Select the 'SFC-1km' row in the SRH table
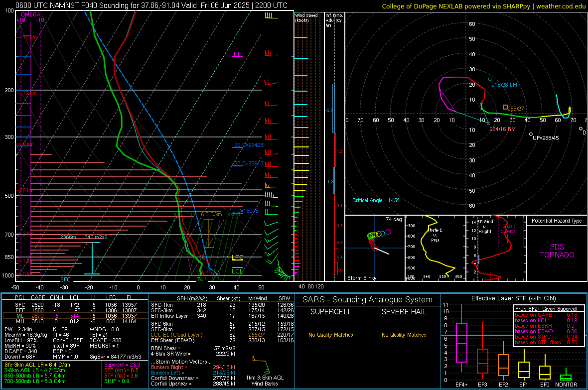This screenshot has height=390, width=588. (222, 305)
